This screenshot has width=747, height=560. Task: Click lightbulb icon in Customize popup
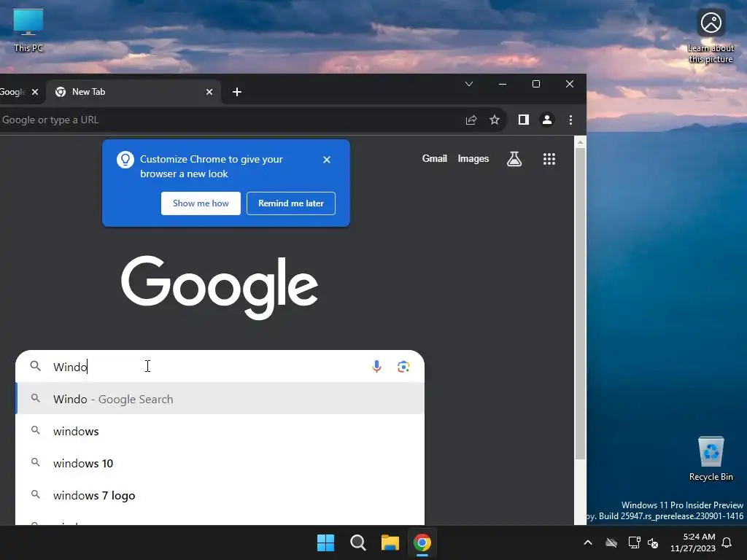[x=125, y=160]
